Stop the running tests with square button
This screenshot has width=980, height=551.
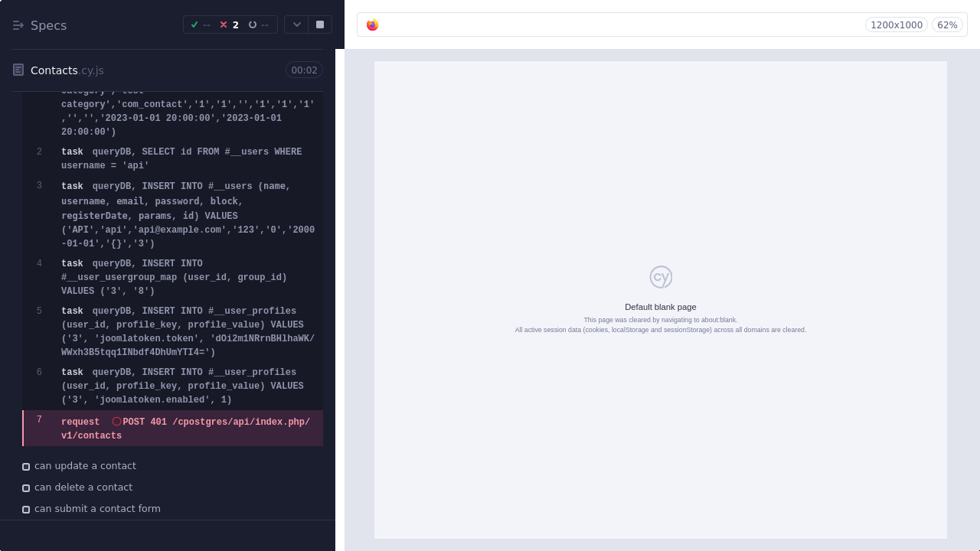[x=320, y=24]
